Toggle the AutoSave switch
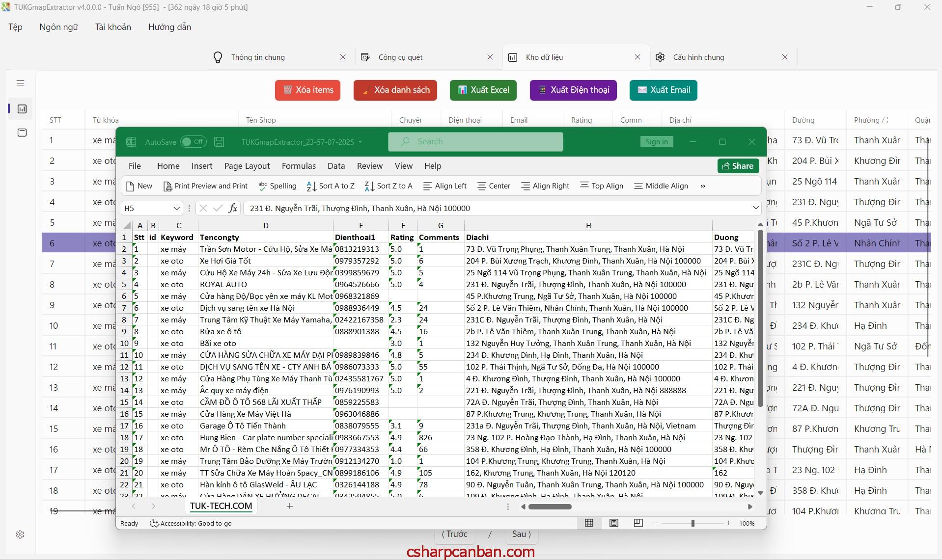The width and height of the screenshot is (942, 560). pyautogui.click(x=193, y=142)
